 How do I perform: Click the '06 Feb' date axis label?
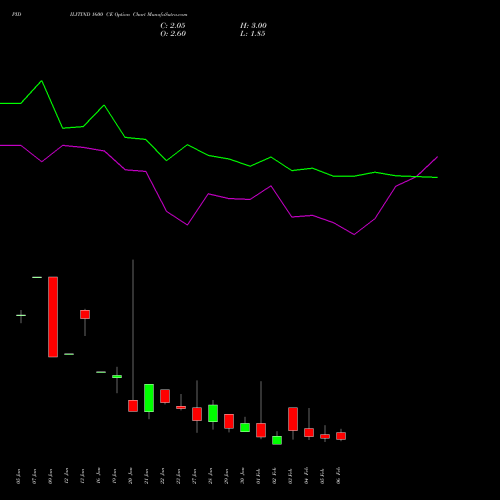(339, 476)
